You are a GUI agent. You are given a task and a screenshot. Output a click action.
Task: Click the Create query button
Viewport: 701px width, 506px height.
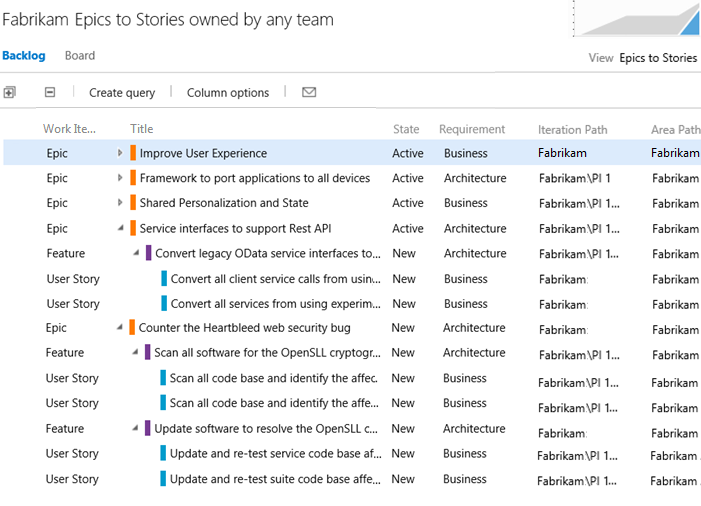click(x=122, y=92)
